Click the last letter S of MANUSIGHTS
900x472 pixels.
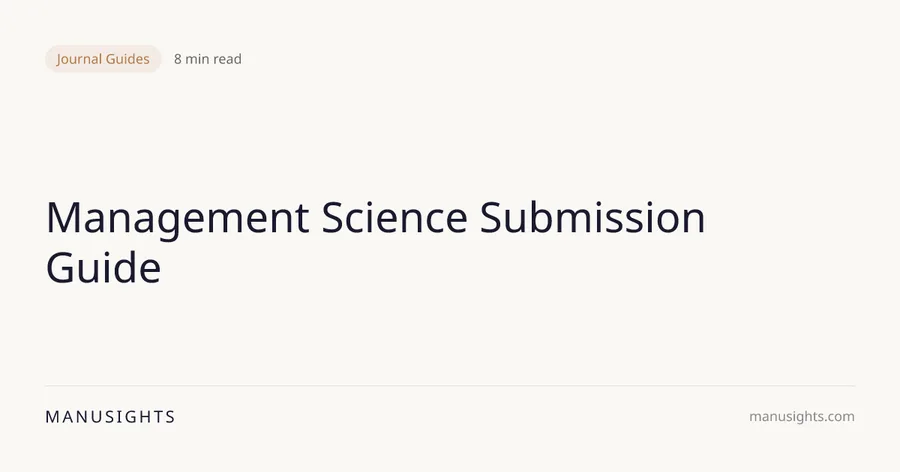tap(170, 417)
